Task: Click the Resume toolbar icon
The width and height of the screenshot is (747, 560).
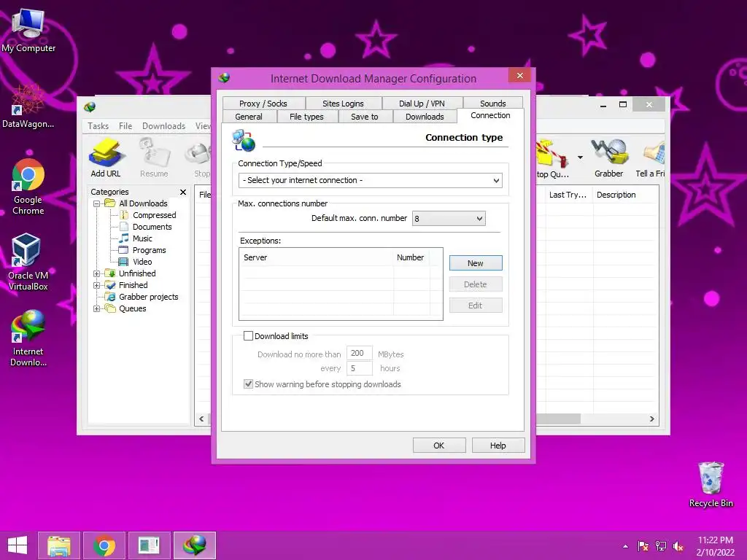Action: click(x=154, y=158)
